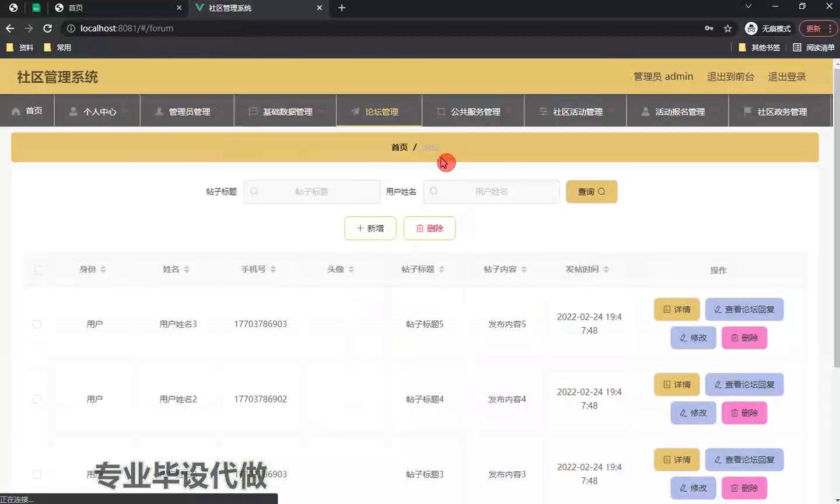Click the password key icon
This screenshot has width=840, height=504.
coord(709,28)
